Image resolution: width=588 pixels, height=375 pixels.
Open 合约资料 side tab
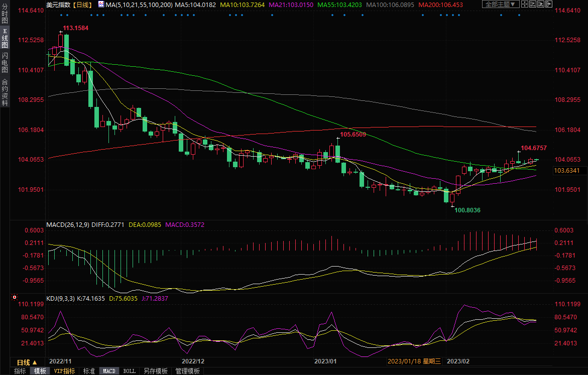coord(5,92)
